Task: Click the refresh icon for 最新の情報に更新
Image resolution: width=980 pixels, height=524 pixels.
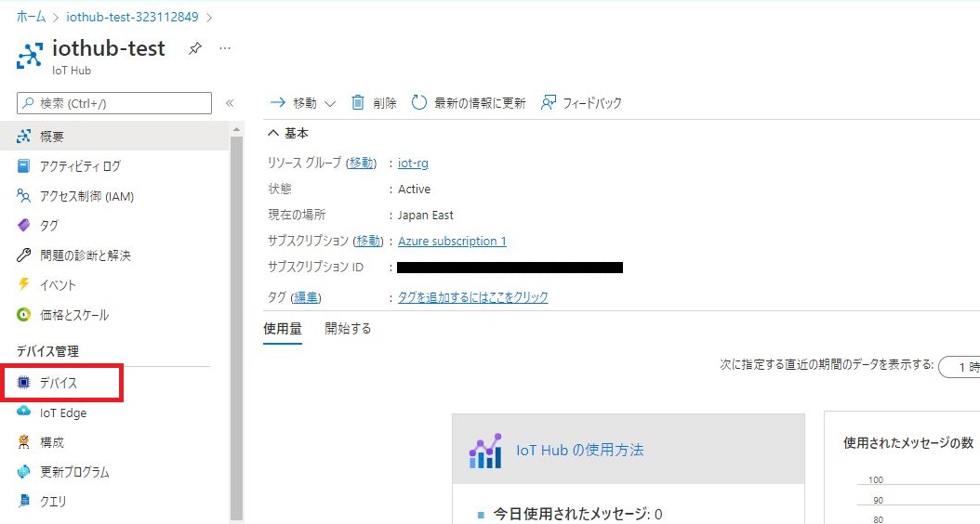Action: click(x=418, y=102)
